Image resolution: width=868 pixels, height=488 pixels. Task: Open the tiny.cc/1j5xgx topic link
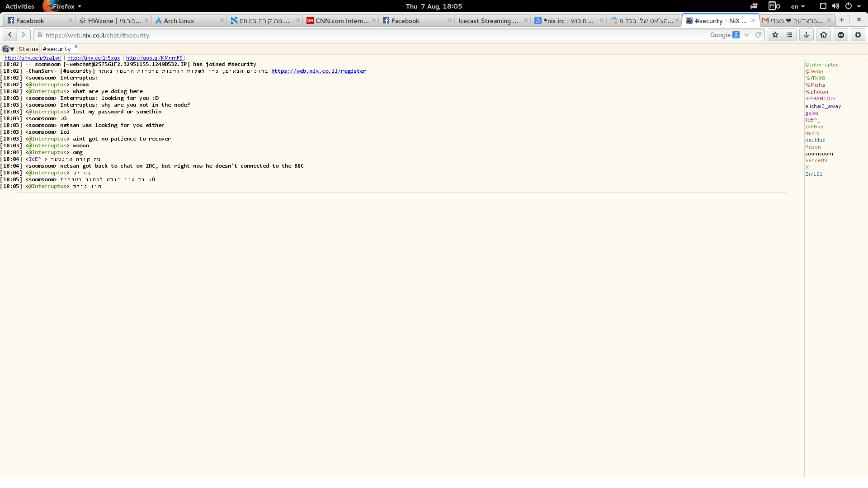point(94,58)
